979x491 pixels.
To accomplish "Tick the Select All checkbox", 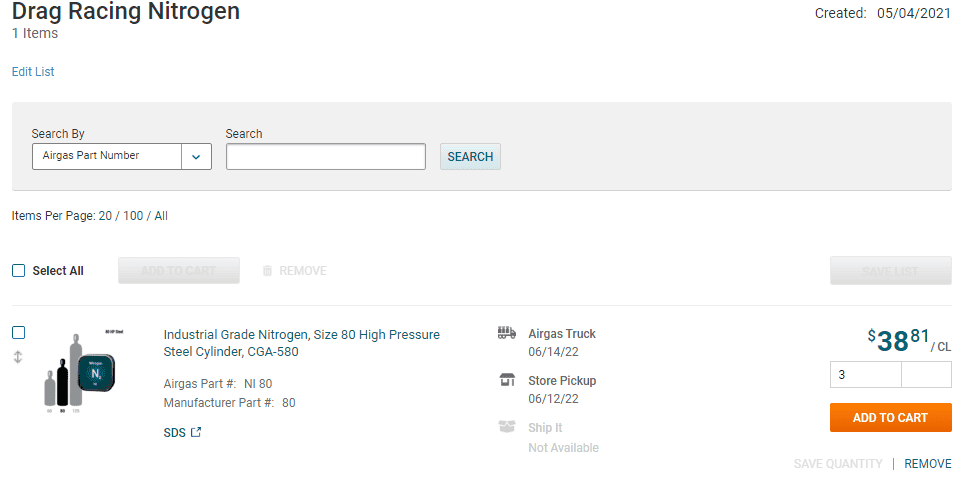I will [x=19, y=271].
